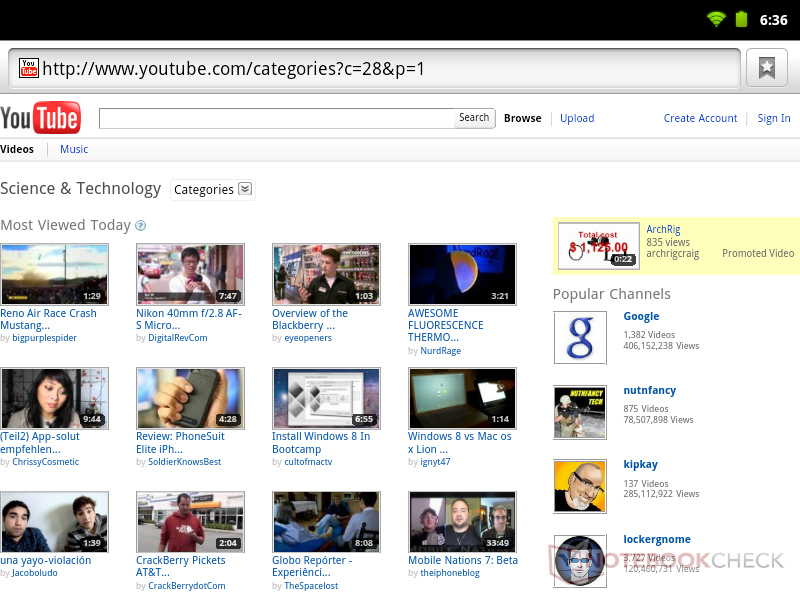The image size is (800, 600).
Task: Open Windows 8 vs Mac thumbnail
Action: [x=462, y=398]
